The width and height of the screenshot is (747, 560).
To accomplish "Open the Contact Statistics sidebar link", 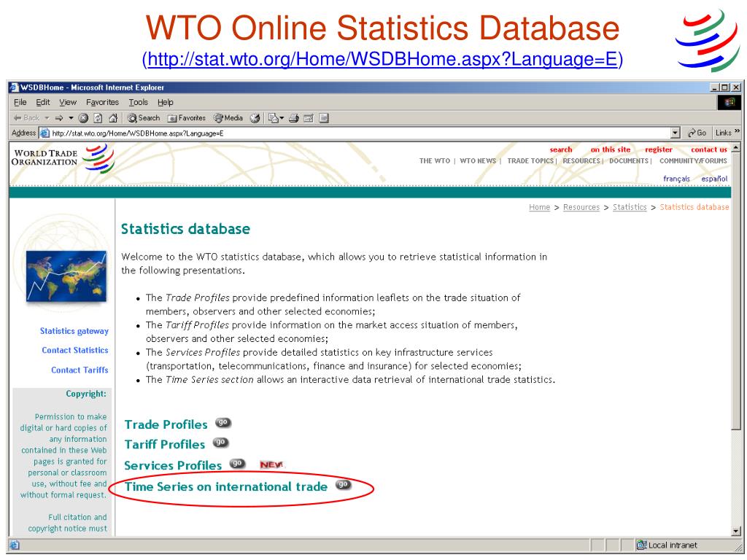I will 75,350.
